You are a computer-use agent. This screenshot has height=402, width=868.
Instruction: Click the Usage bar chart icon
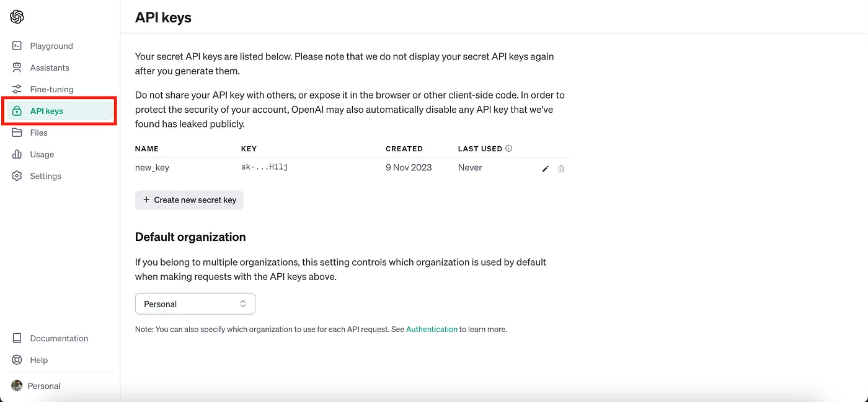point(17,154)
